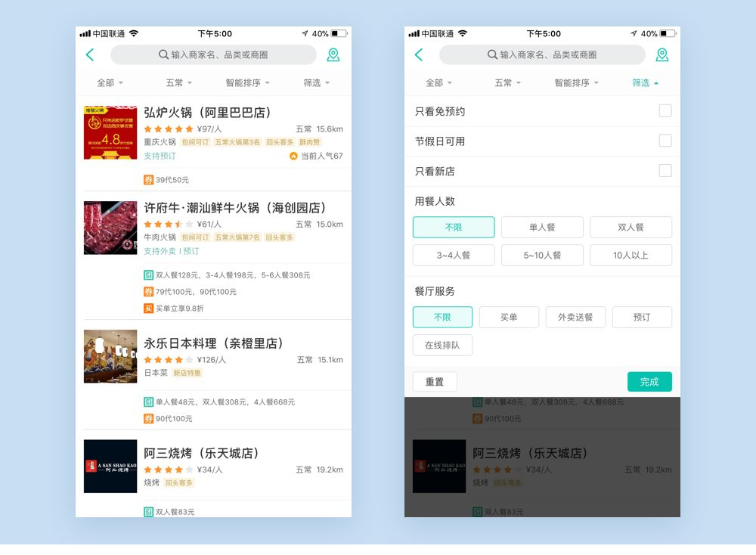Check the 只看免预约 checkbox
756x555 pixels.
pyautogui.click(x=665, y=111)
